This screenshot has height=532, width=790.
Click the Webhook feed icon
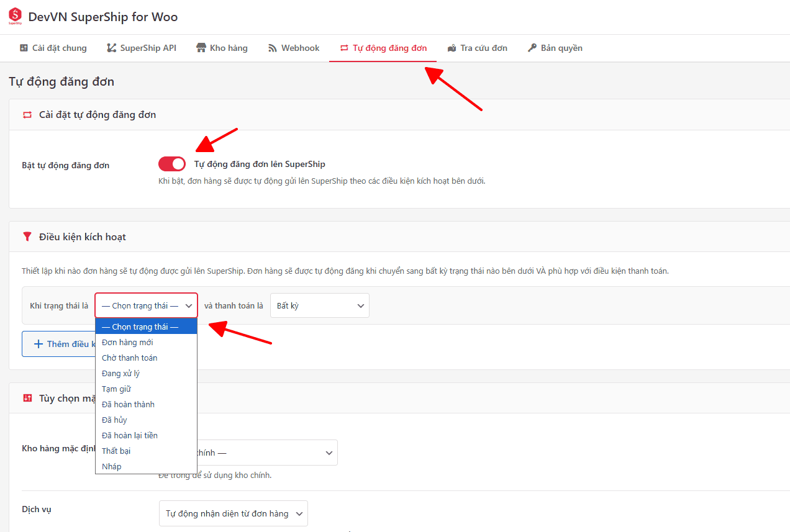point(273,48)
